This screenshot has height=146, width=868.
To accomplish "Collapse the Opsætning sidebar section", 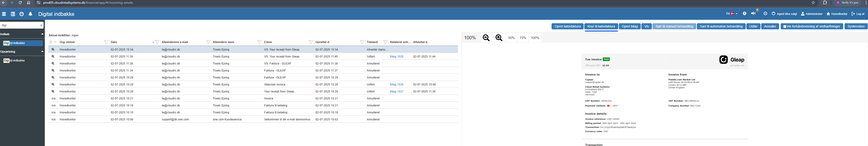I will tap(42, 52).
